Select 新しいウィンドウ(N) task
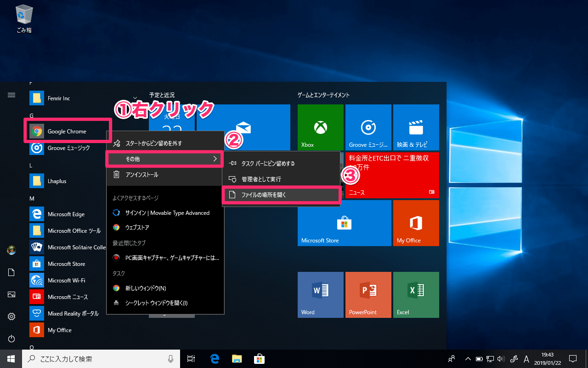The width and height of the screenshot is (588, 368). [165, 288]
